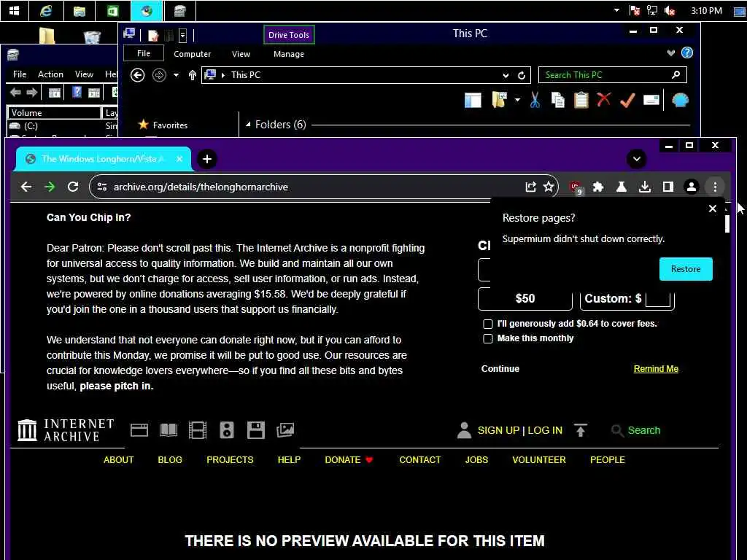Click the custom donation amount field
747x560 pixels.
[x=658, y=299]
